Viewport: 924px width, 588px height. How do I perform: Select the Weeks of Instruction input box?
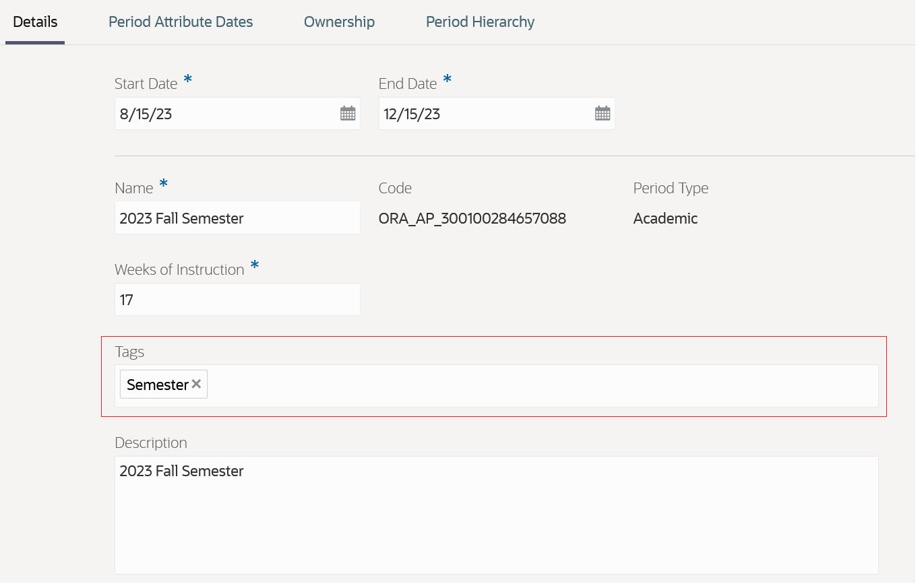pos(237,300)
